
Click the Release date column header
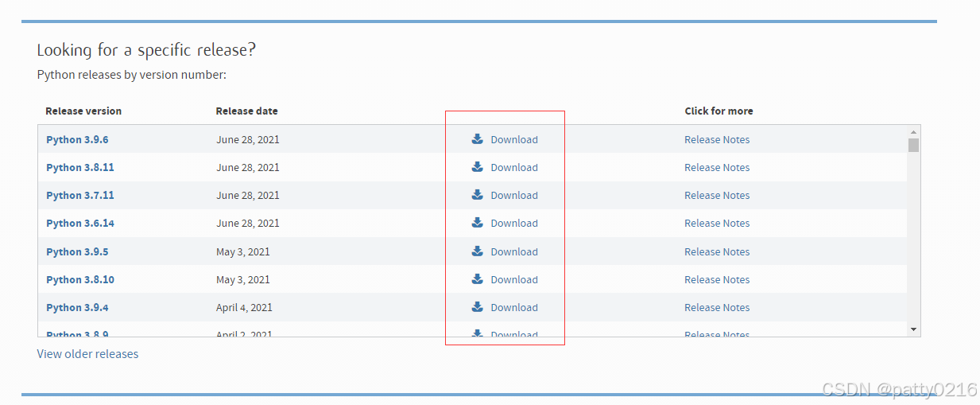tap(246, 111)
